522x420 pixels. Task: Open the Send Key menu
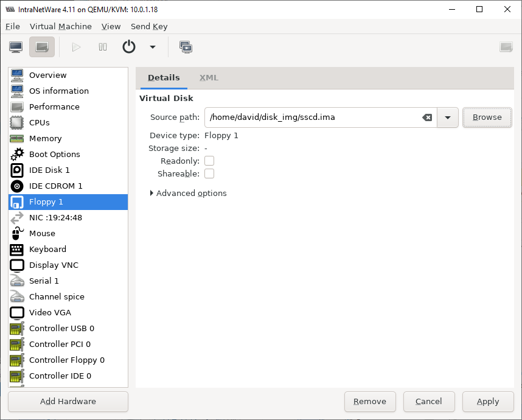coord(149,26)
